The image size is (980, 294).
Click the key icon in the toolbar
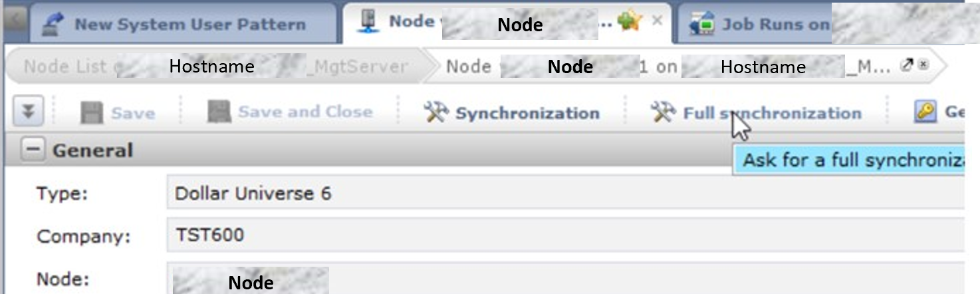[x=925, y=112]
